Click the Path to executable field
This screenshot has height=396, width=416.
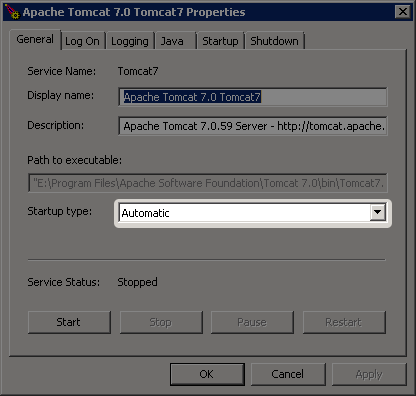208,183
